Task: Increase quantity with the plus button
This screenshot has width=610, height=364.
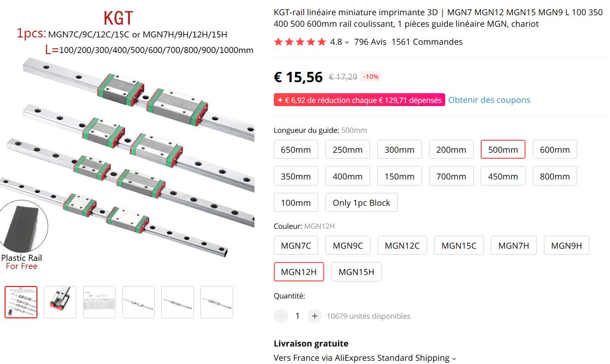Action: pyautogui.click(x=314, y=316)
